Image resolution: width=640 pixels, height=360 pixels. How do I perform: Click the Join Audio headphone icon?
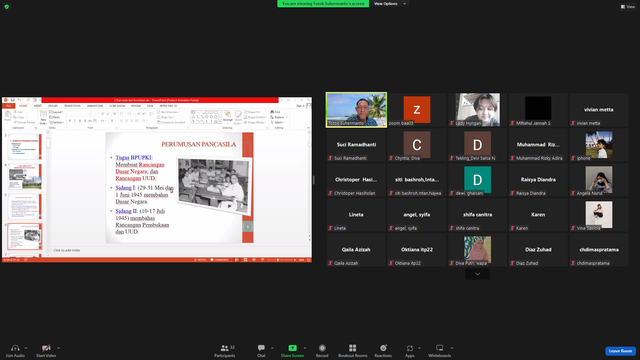15,348
